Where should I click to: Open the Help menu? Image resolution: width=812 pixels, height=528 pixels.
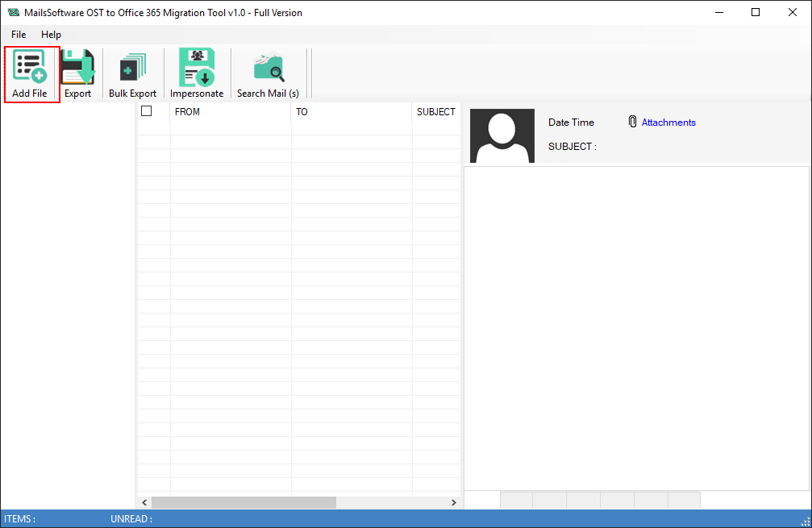click(51, 35)
